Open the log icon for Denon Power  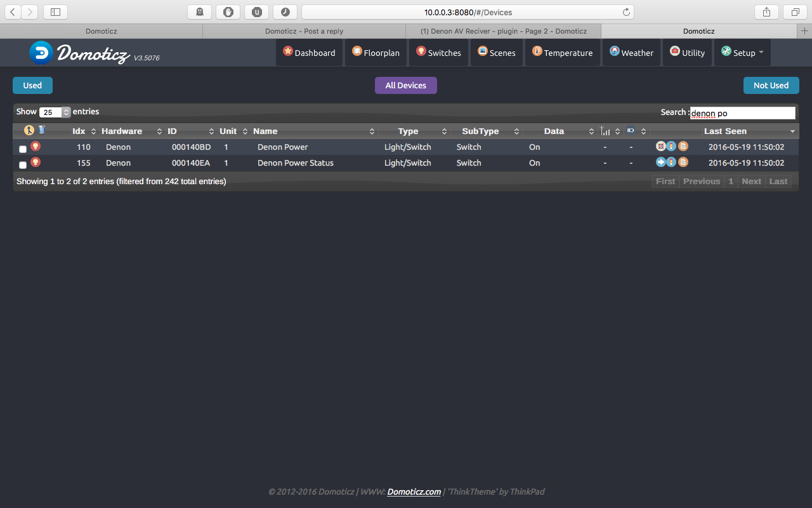(x=683, y=146)
